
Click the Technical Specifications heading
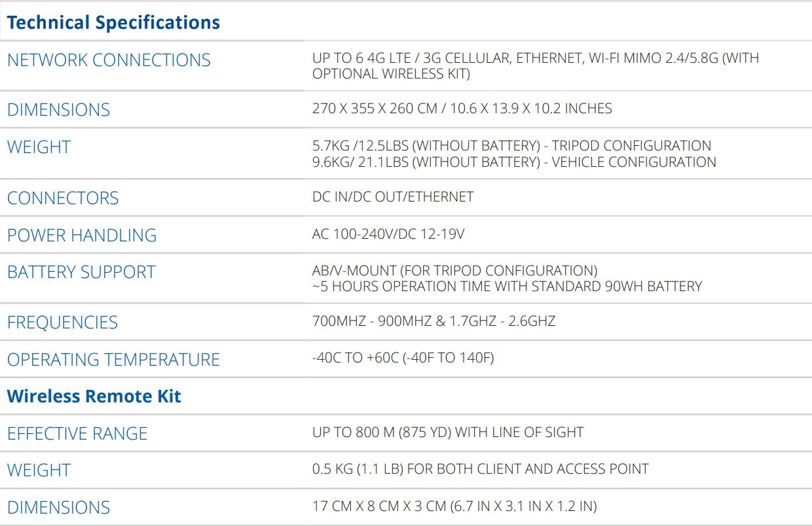(x=113, y=23)
